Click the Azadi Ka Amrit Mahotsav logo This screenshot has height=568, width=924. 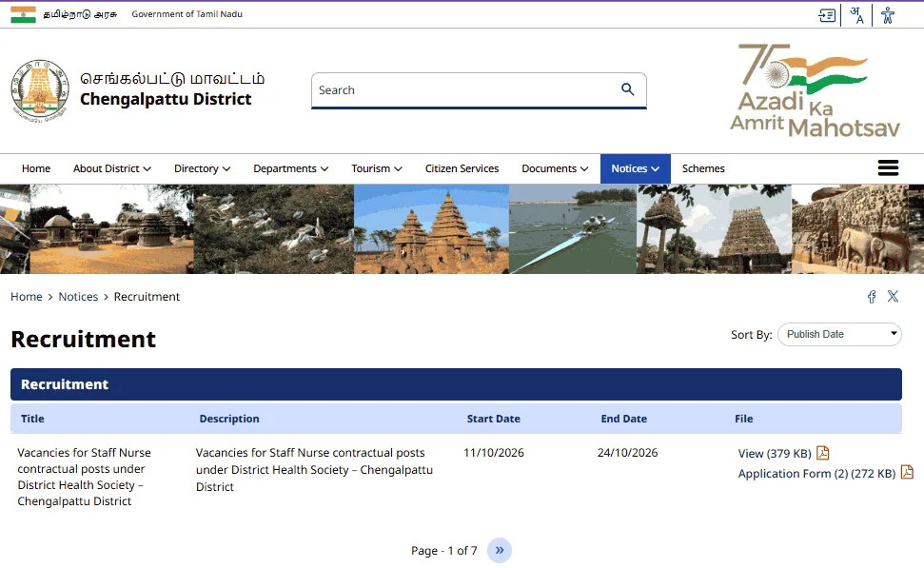(x=815, y=90)
